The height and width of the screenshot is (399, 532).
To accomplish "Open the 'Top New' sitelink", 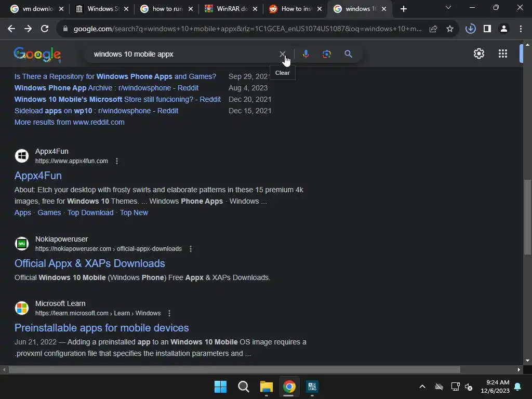I will [x=134, y=212].
